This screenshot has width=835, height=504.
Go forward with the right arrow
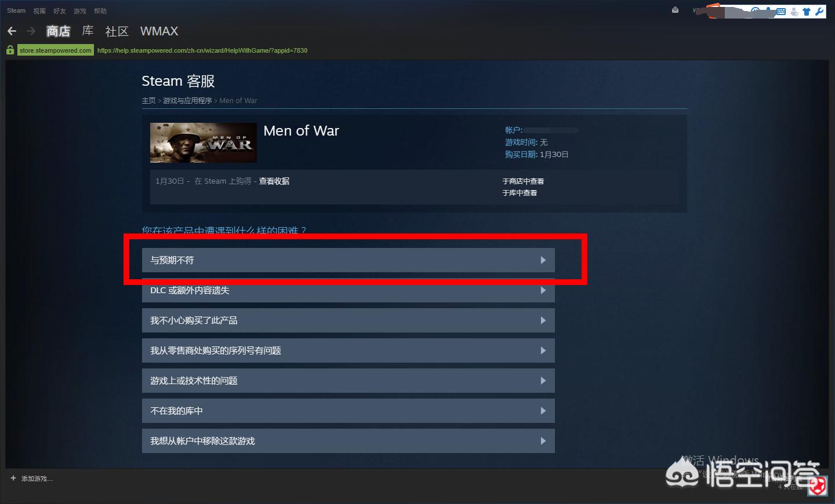coord(31,31)
